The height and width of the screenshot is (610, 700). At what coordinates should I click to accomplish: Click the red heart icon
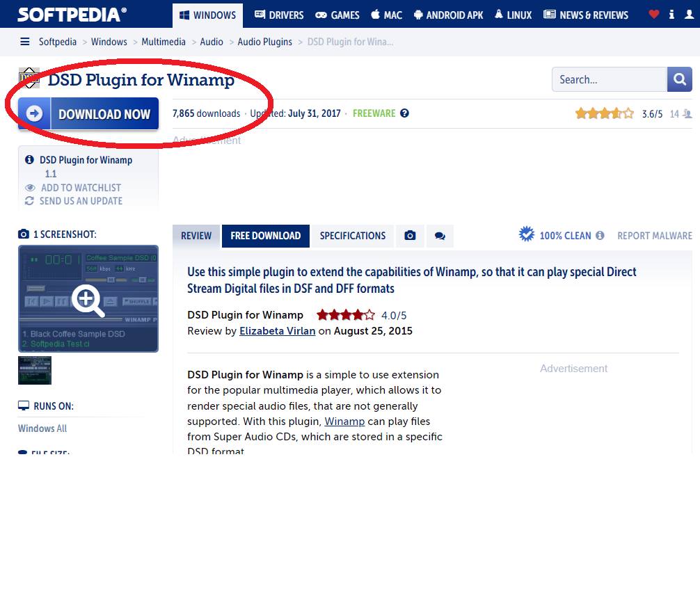[653, 15]
